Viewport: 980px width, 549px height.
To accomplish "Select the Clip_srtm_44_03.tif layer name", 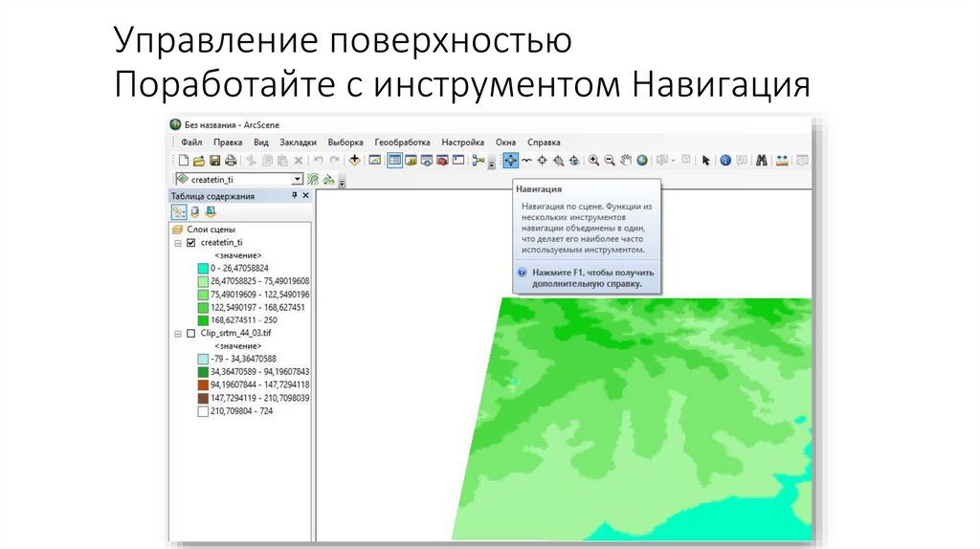I will (235, 333).
